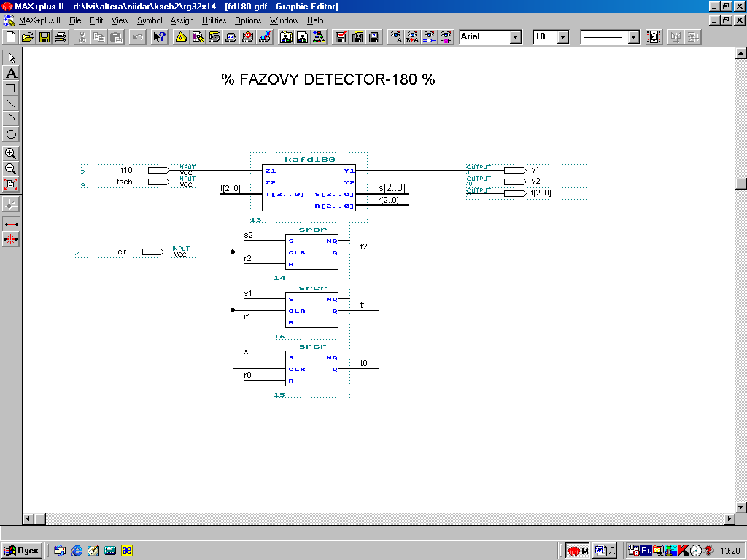Viewport: 747px width, 560px height.
Task: Click the vertical scrollbar up arrow
Action: click(741, 53)
